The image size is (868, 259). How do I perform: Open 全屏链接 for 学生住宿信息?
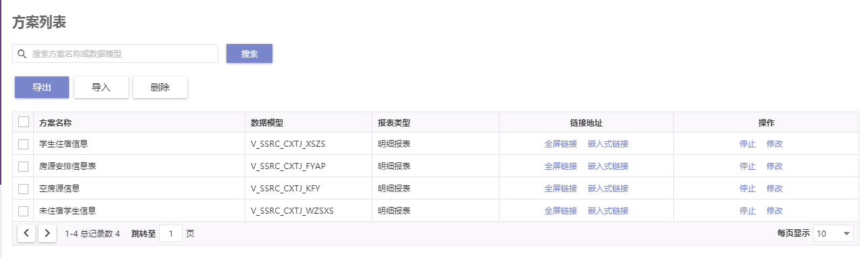point(560,144)
